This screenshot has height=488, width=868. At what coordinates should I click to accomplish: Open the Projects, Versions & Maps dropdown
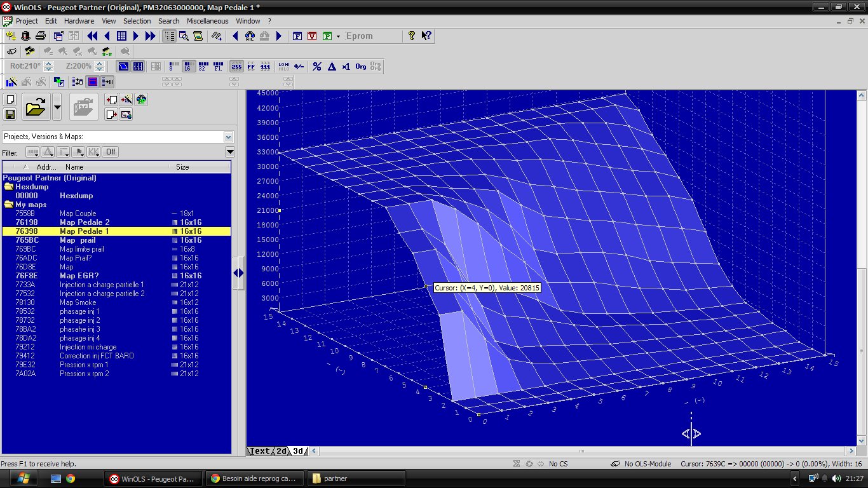click(x=228, y=137)
